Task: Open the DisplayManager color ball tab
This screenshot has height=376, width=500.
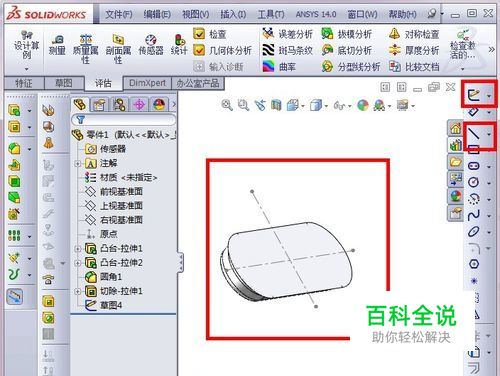Action: tap(159, 105)
